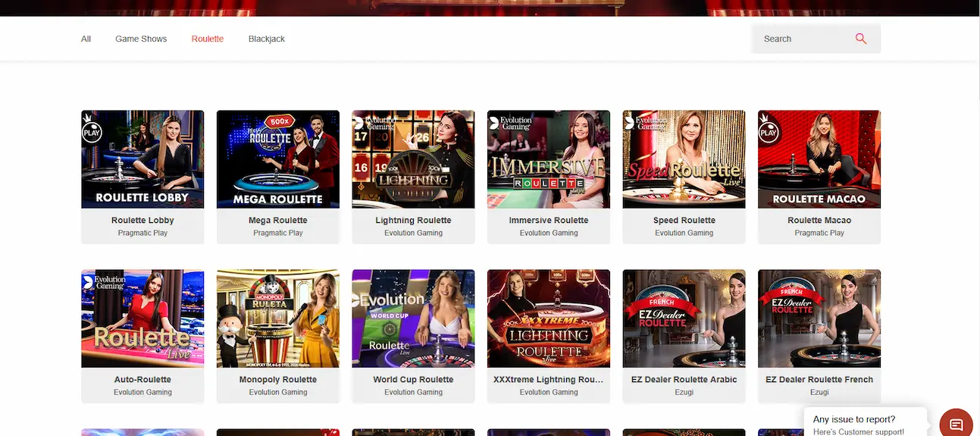Launch EZ Dealer Roulette French thumbnail

[x=819, y=318]
